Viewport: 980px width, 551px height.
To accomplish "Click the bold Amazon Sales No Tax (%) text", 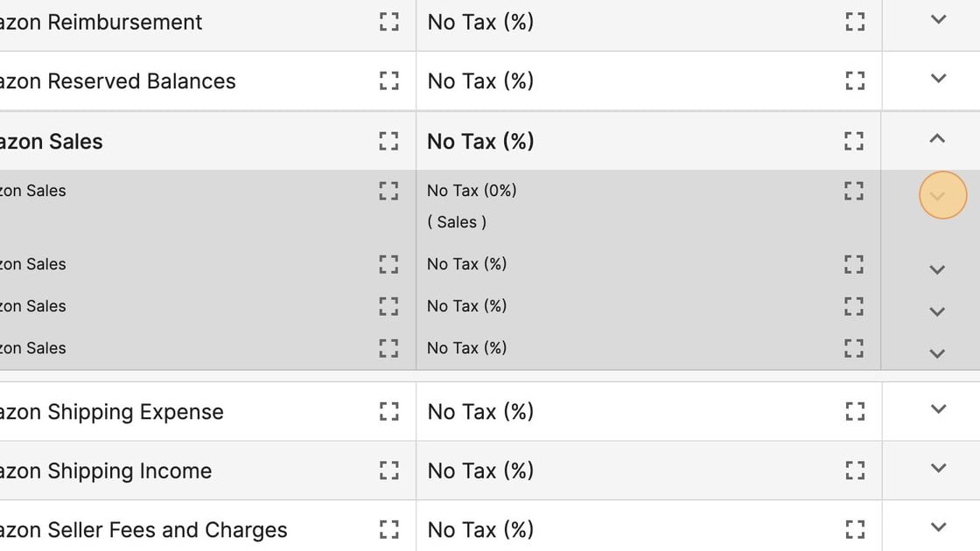I will (x=480, y=141).
